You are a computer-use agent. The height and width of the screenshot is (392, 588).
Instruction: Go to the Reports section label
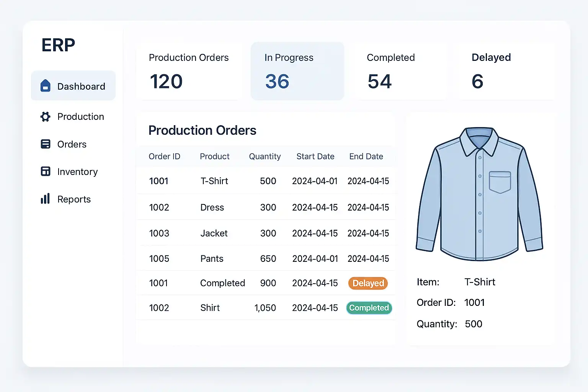(74, 199)
